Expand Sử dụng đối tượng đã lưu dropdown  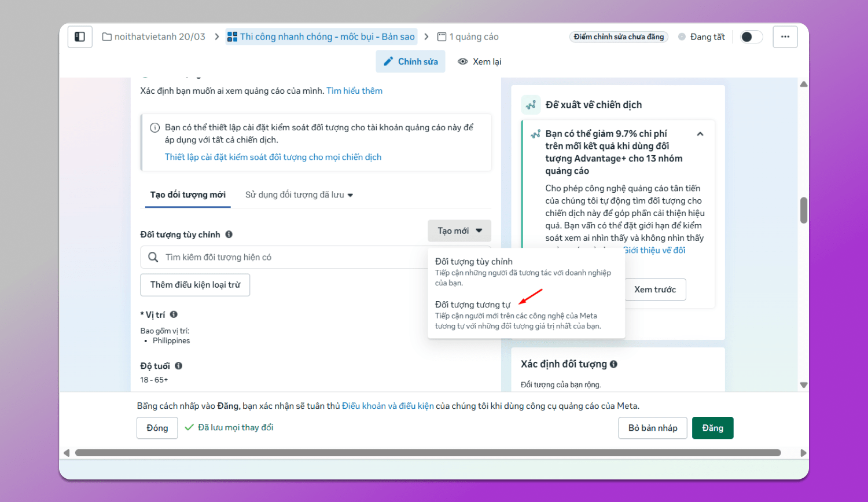[299, 195]
